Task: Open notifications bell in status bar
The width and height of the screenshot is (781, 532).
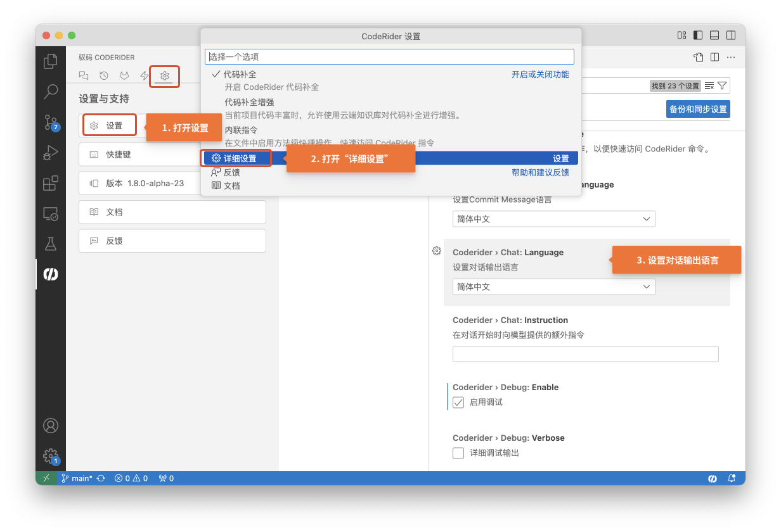Action: [x=732, y=478]
